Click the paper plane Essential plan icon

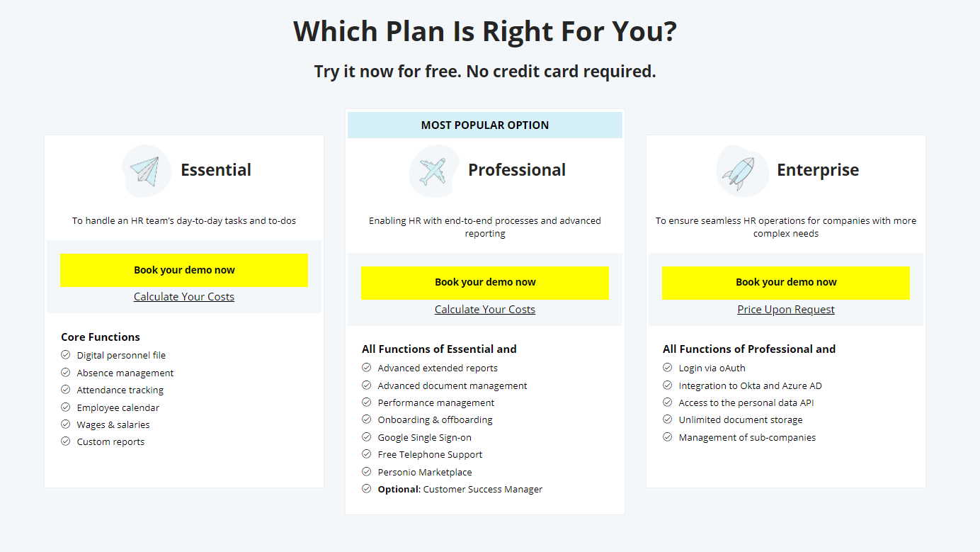pos(147,171)
